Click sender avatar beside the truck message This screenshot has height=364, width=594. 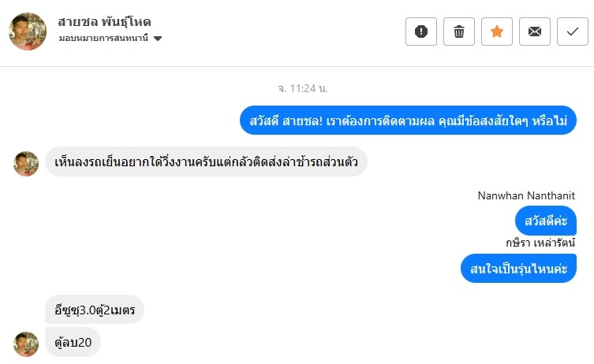26,163
